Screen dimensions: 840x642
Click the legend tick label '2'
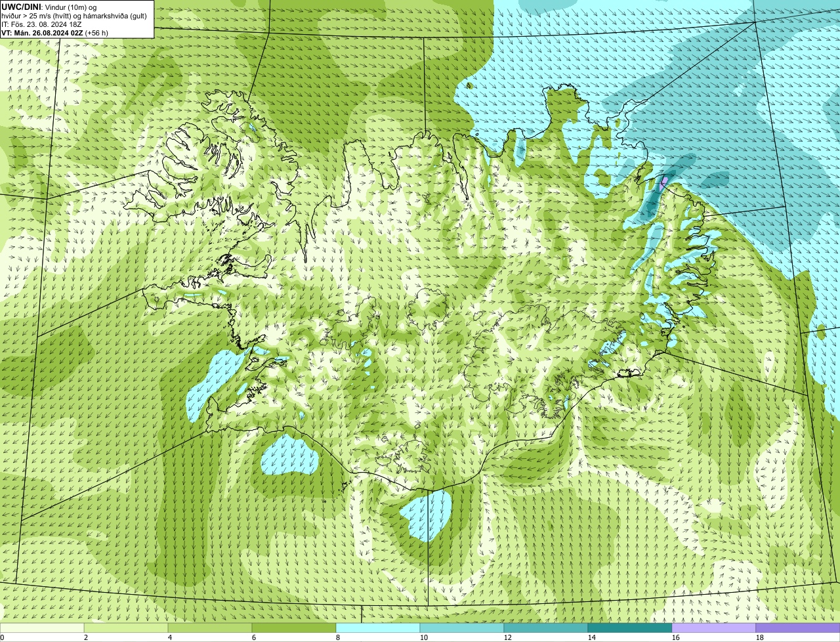click(86, 637)
